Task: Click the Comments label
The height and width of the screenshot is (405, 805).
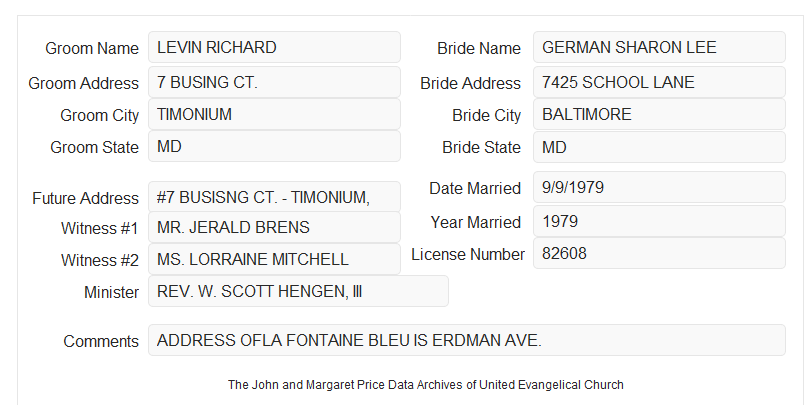Action: [101, 341]
